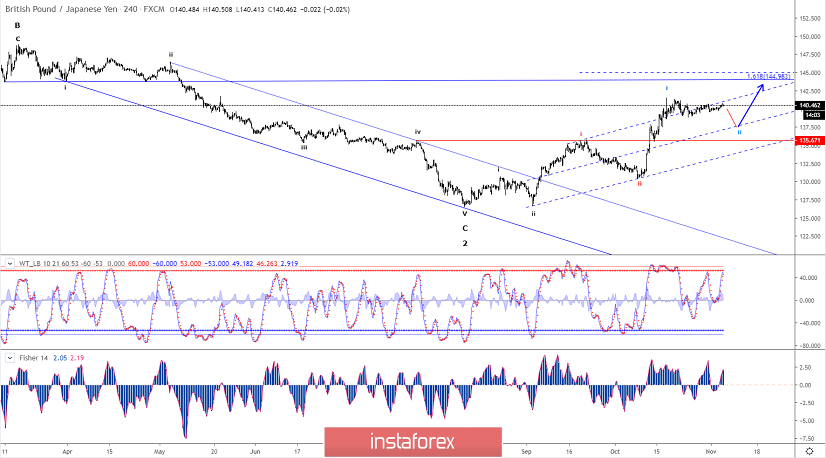Select the wave label 2 below C
826x458 pixels.
(x=465, y=243)
